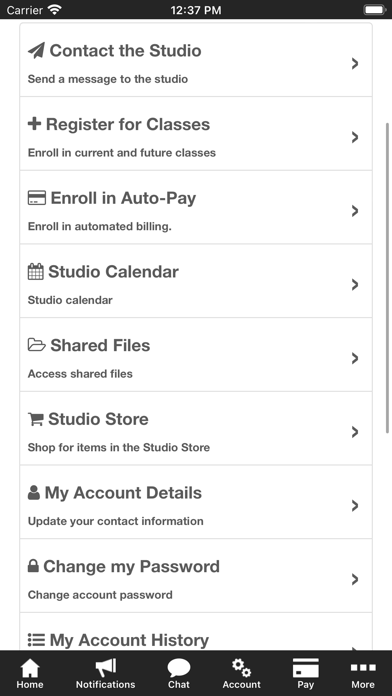
Task: Open the My Account Details title
Action: tap(123, 493)
